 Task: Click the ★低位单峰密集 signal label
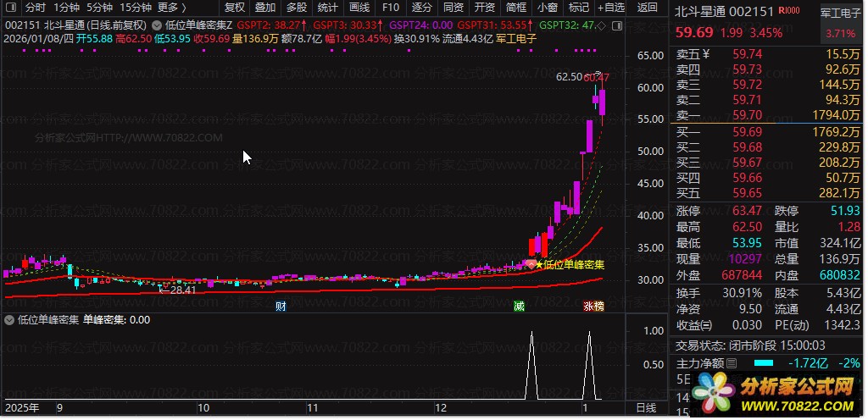tap(570, 265)
